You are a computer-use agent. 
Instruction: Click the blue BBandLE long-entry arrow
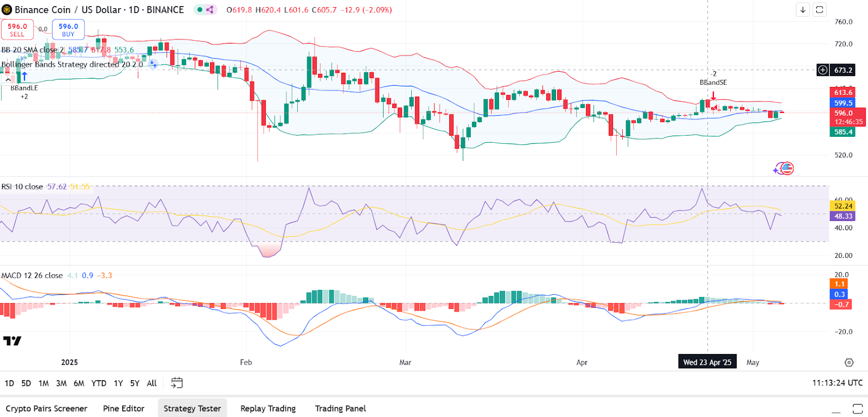coord(24,77)
